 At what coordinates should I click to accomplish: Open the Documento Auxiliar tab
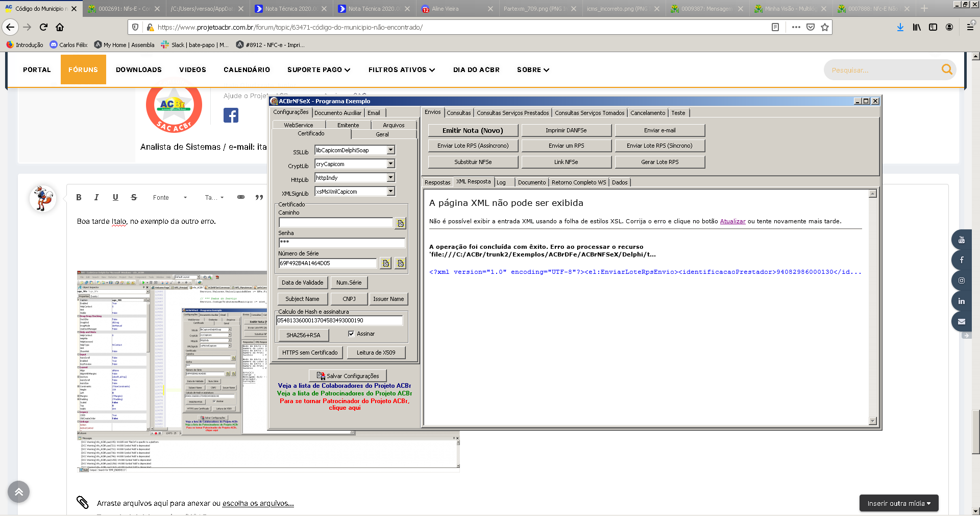click(338, 113)
